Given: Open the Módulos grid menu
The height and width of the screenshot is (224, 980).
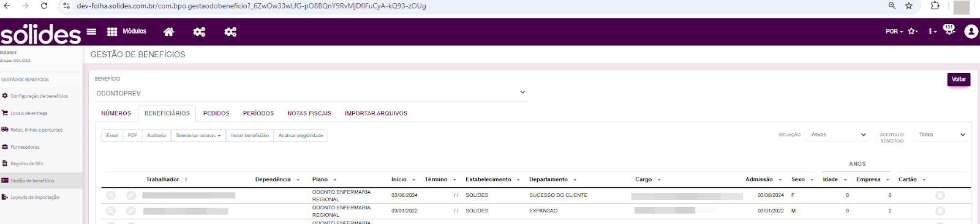Looking at the screenshot, I should tap(127, 31).
